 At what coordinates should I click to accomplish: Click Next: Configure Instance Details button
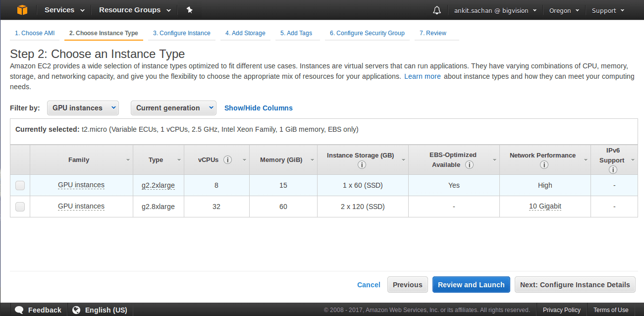[575, 285]
